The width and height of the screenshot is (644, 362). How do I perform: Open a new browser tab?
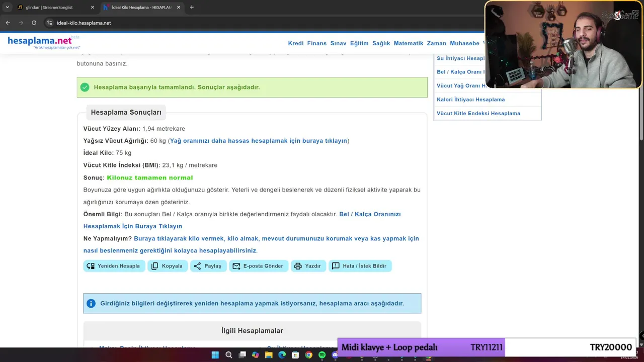(x=192, y=7)
